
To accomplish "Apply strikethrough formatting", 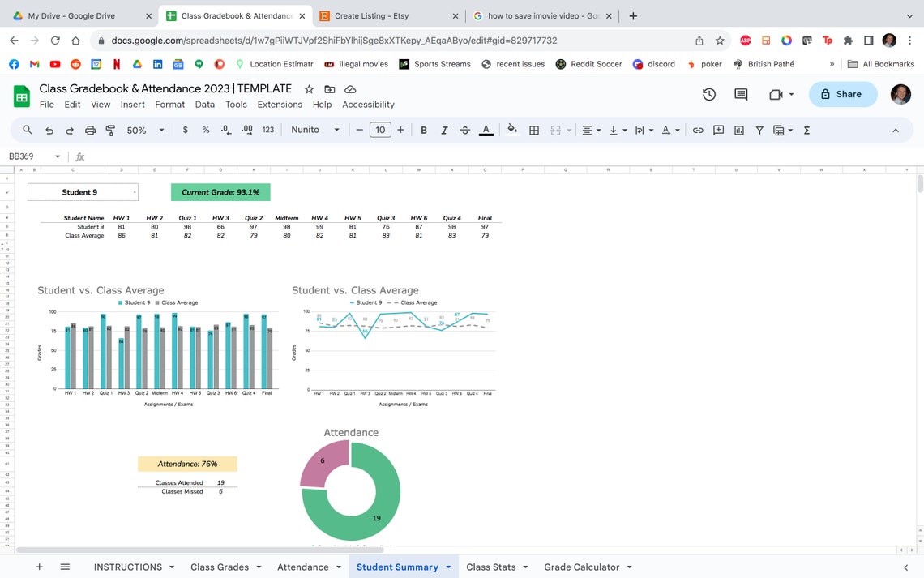I will point(464,130).
